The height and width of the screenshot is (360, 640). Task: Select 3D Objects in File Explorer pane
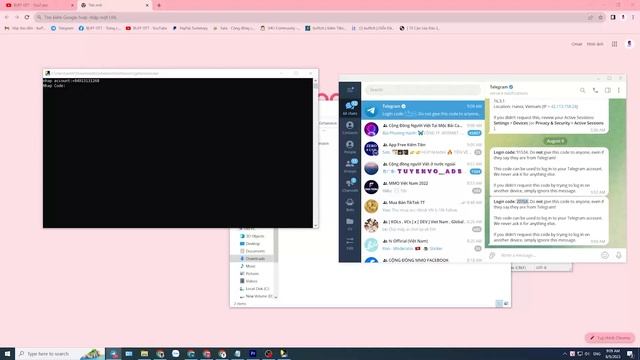(x=255, y=236)
